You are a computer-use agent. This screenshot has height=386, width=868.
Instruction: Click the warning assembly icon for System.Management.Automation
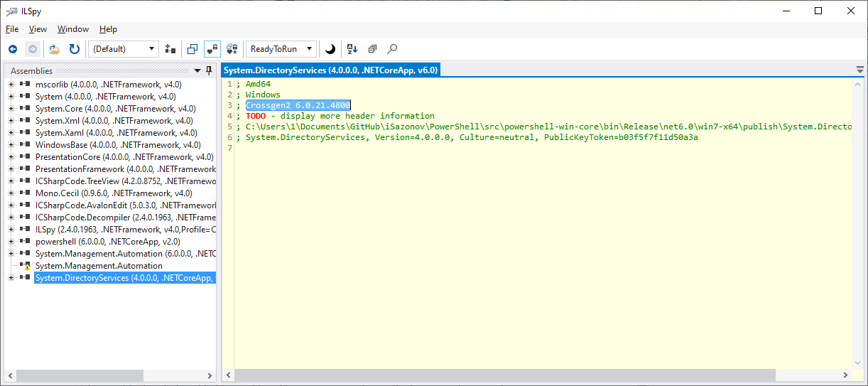[x=25, y=266]
